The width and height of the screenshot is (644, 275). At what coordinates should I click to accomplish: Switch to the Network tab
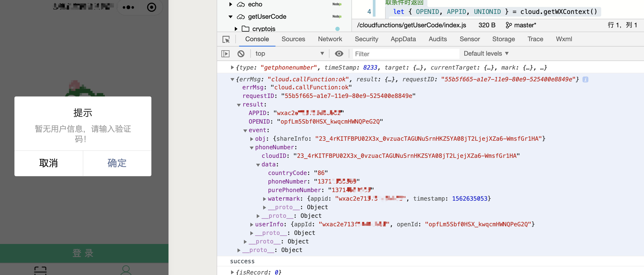pyautogui.click(x=330, y=39)
